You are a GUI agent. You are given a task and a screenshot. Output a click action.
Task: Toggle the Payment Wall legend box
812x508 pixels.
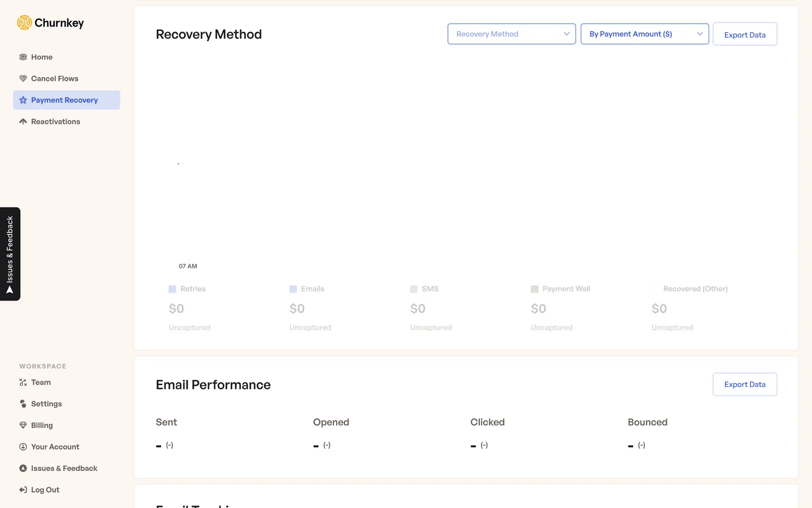(535, 289)
